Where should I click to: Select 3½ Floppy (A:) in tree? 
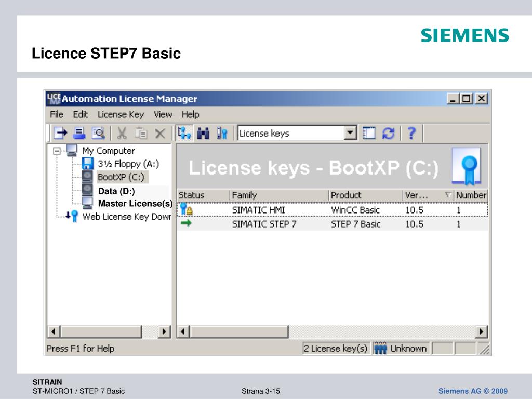click(x=128, y=164)
